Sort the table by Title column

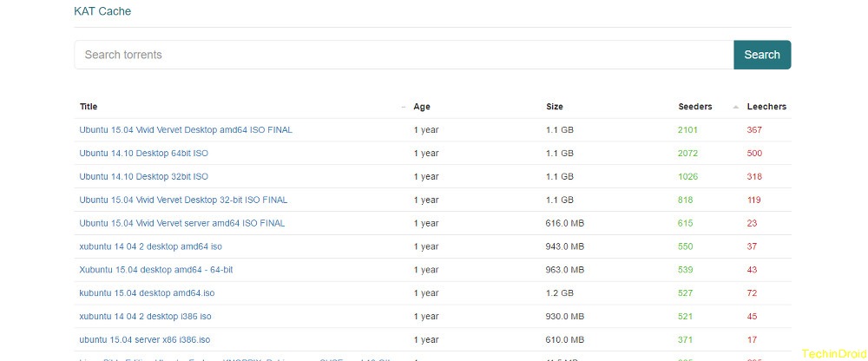point(89,107)
